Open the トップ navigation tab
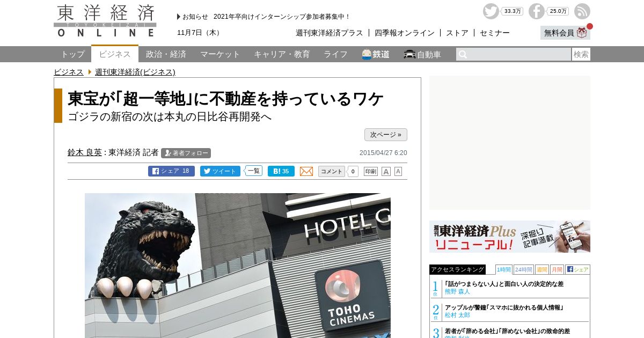This screenshot has height=338, width=644. (x=72, y=54)
